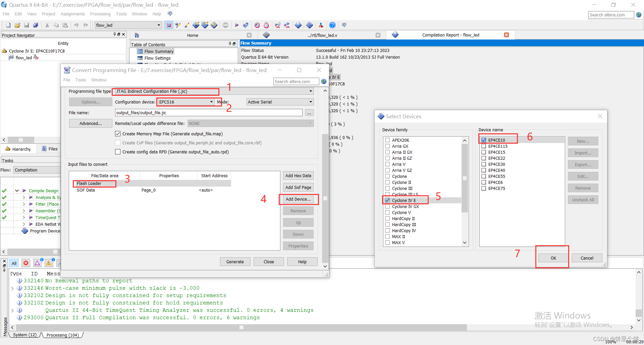Screen dimensions: 644x345
Task: Click the browse '...' button for file name
Action: pyautogui.click(x=309, y=113)
